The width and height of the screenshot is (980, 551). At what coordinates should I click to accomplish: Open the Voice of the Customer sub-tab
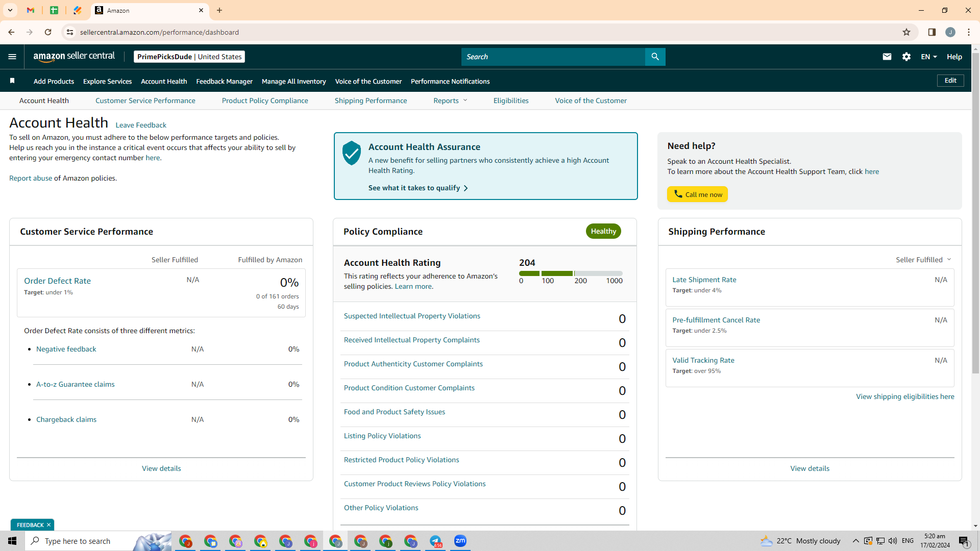click(591, 101)
